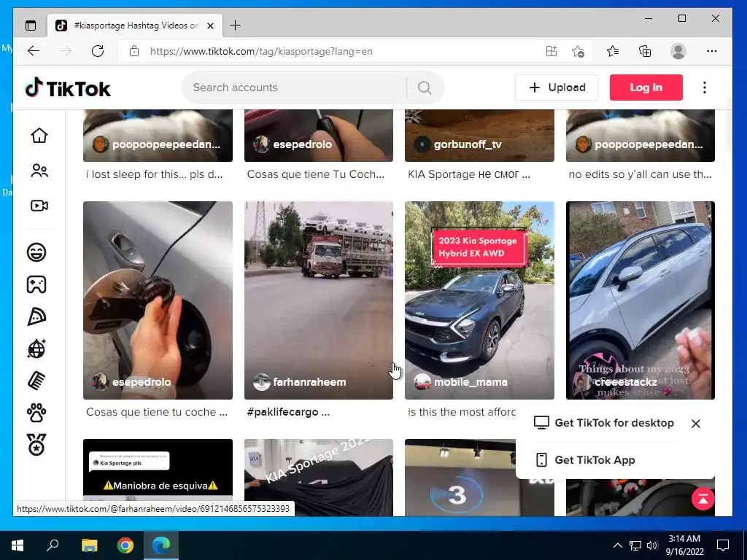Image resolution: width=747 pixels, height=560 pixels.
Task: Click the TikTok logo
Action: (68, 88)
